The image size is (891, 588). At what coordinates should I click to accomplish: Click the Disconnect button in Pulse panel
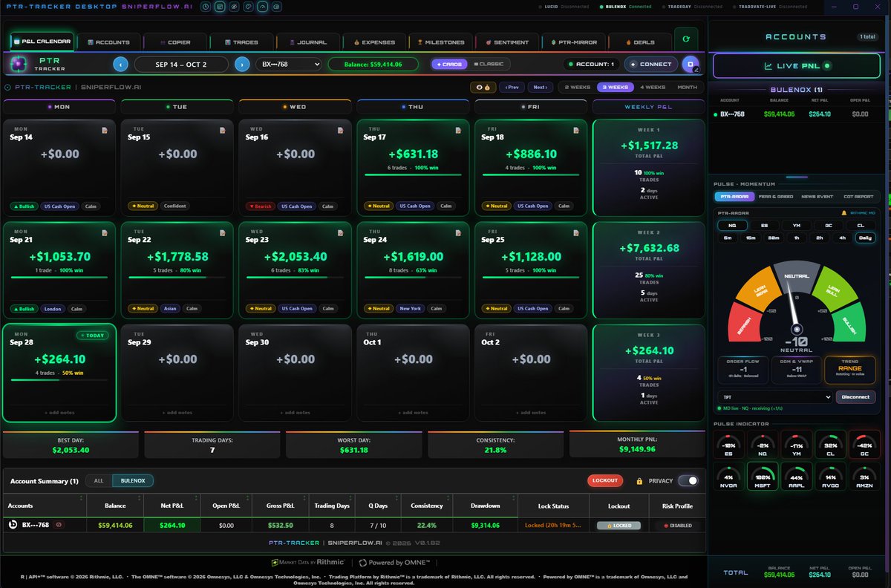click(855, 397)
